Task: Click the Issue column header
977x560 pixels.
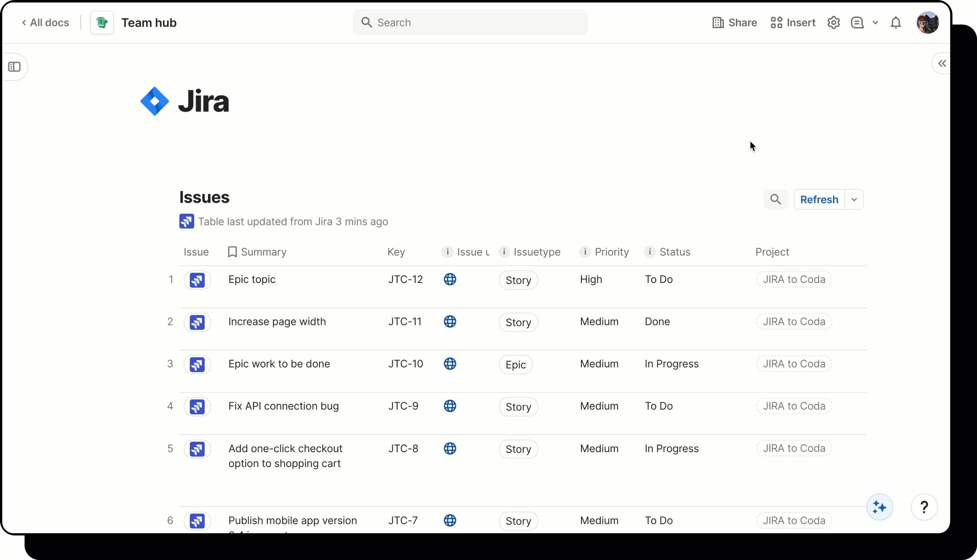Action: (x=196, y=252)
